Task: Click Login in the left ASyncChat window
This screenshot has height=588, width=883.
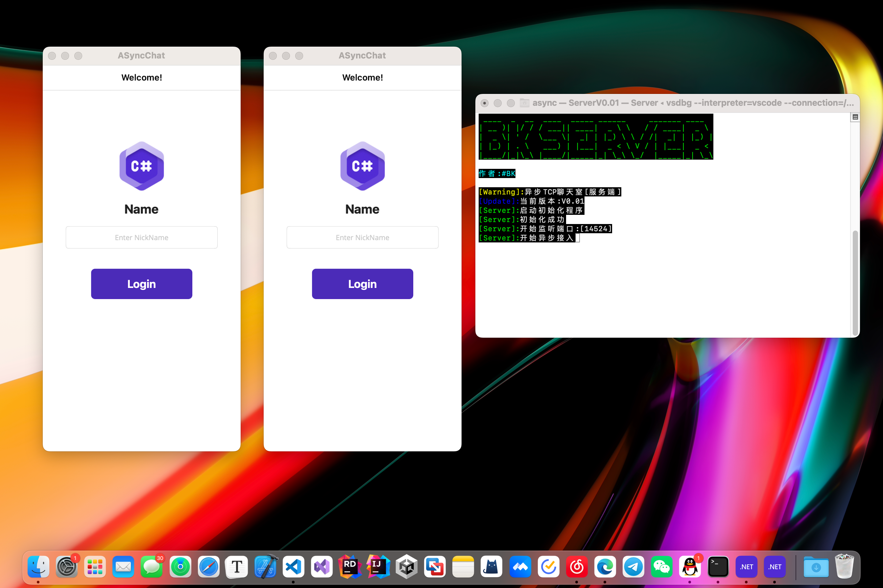Action: 141,284
